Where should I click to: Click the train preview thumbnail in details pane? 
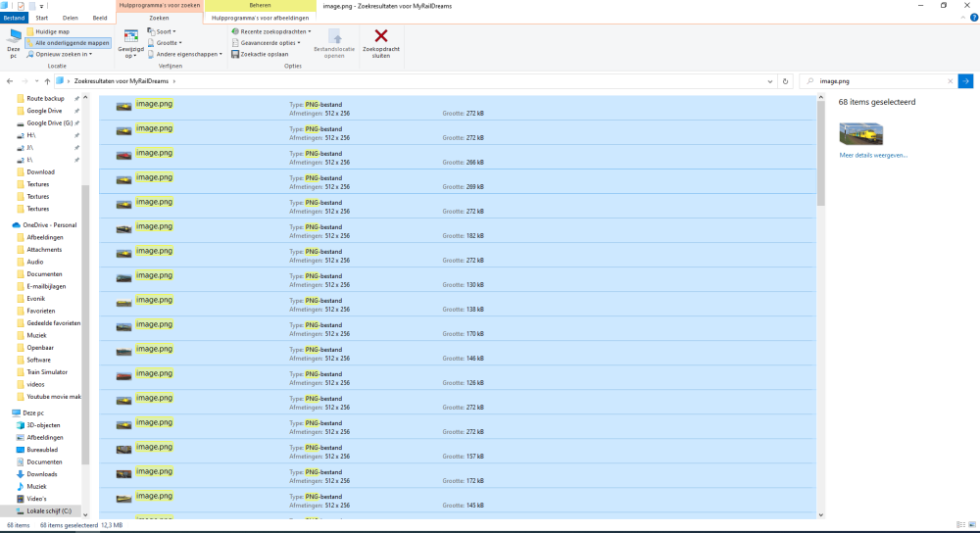(860, 133)
